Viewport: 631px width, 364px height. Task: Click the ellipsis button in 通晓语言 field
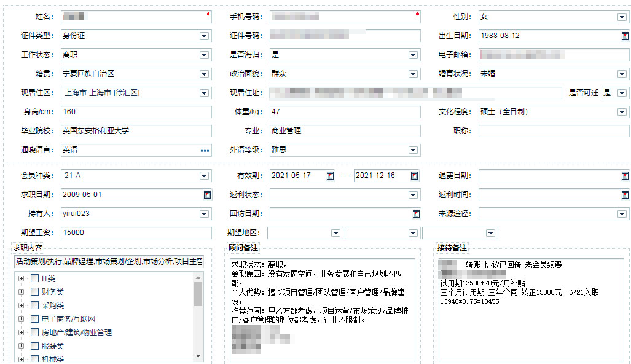pyautogui.click(x=205, y=150)
